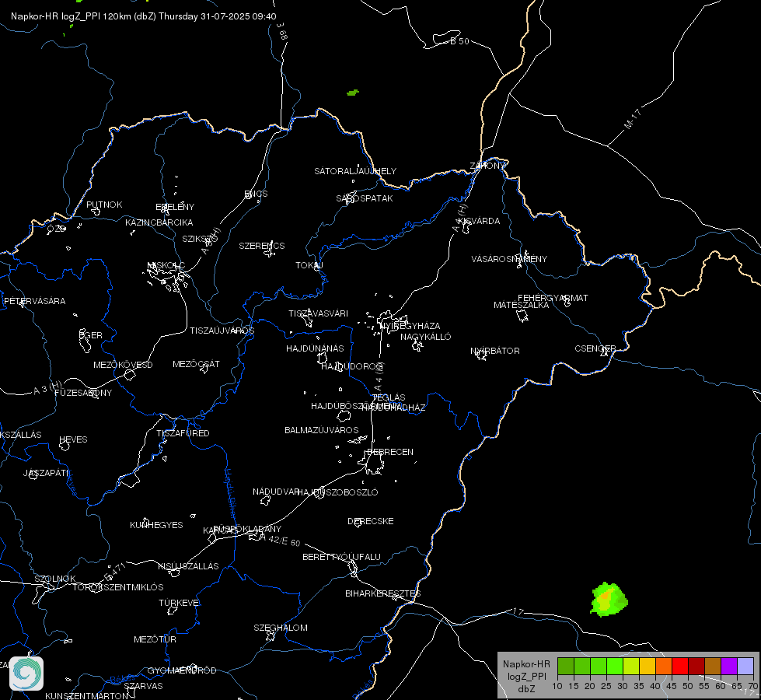Click the NYÍREGYHÁZA city label

(410, 326)
